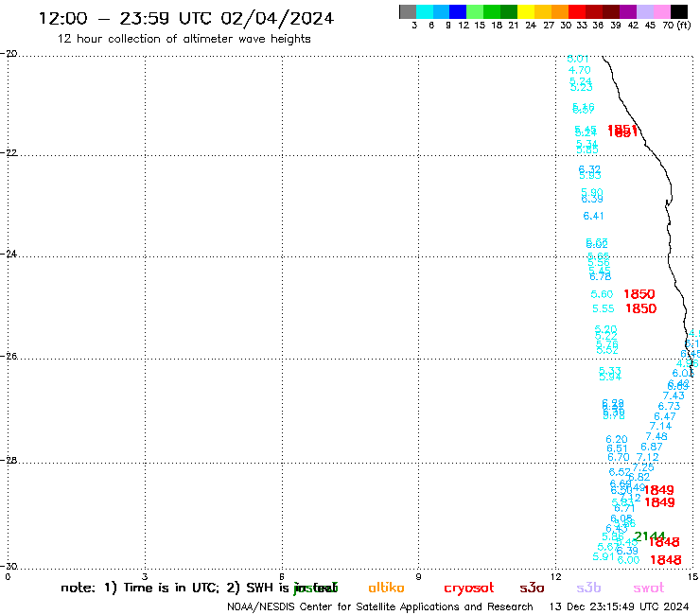Image resolution: width=700 pixels, height=615 pixels.
Task: Click the wave height value '5.91'
Action: click(x=604, y=556)
